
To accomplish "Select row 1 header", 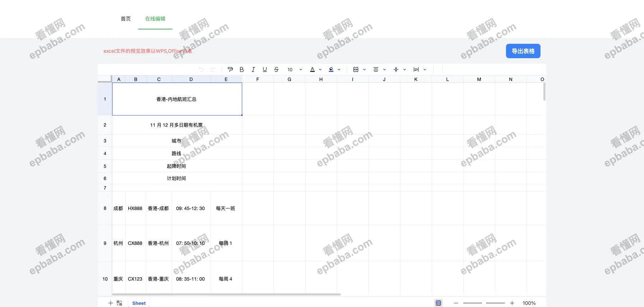I will (x=105, y=99).
